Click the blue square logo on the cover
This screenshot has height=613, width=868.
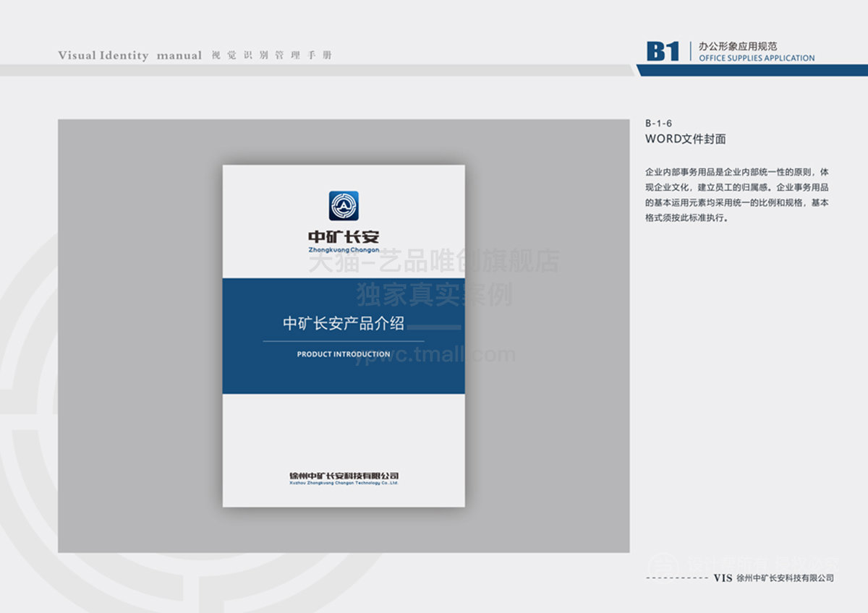pyautogui.click(x=344, y=205)
